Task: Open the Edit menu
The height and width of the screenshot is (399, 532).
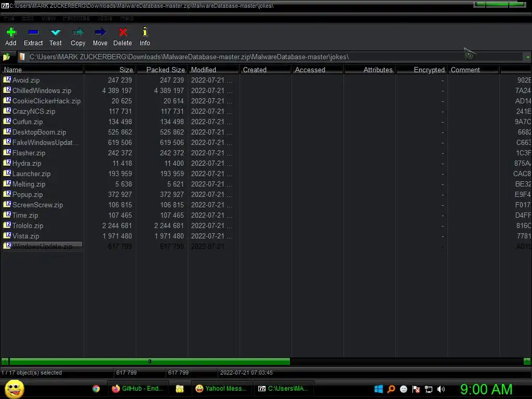Action: [28, 18]
